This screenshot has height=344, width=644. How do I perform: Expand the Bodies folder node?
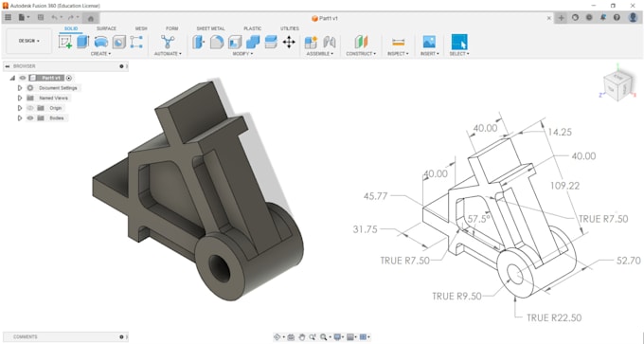pos(19,118)
